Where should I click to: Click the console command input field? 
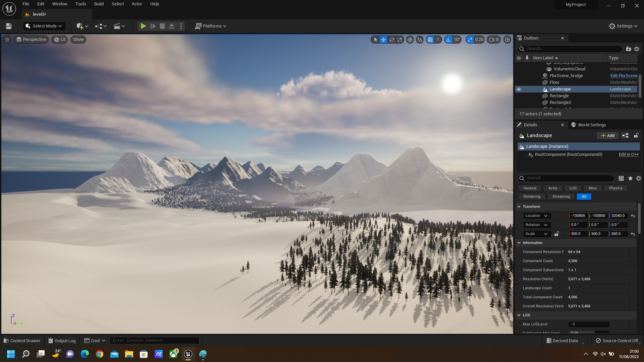154,341
